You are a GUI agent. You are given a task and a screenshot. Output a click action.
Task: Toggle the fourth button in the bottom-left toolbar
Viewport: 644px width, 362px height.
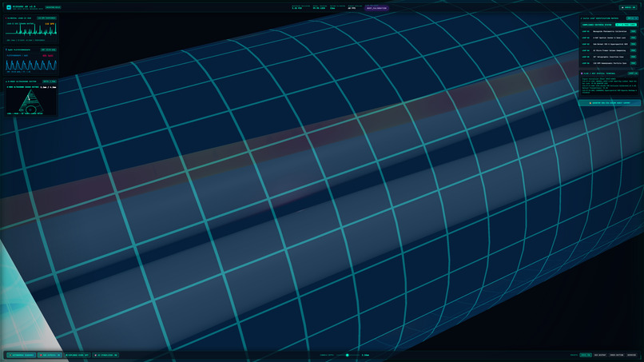[x=105, y=355]
